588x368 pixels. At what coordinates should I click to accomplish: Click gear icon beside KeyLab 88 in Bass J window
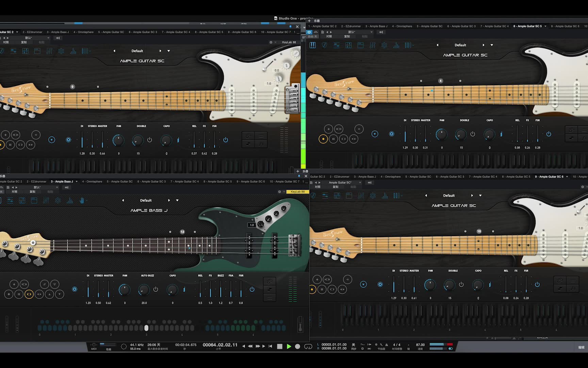click(x=280, y=191)
